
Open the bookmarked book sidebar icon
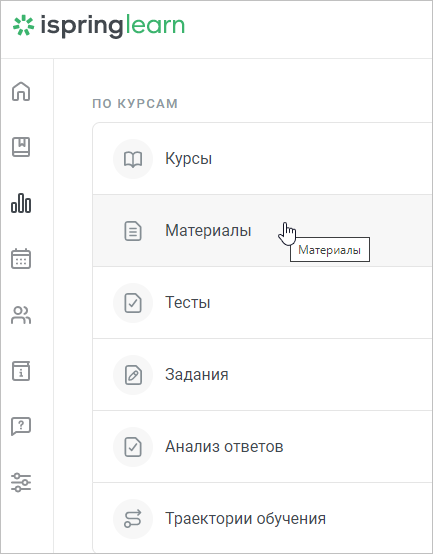point(21,147)
